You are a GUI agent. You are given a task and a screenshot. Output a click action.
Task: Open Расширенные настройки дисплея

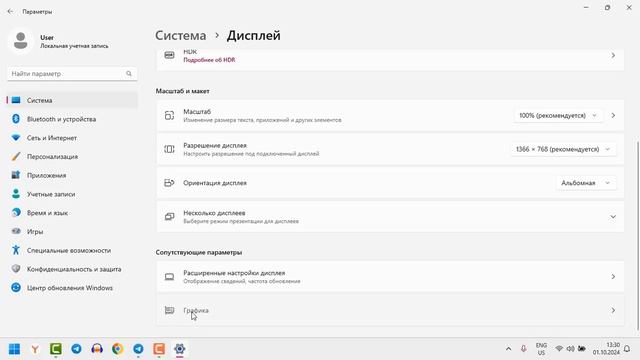[390, 277]
